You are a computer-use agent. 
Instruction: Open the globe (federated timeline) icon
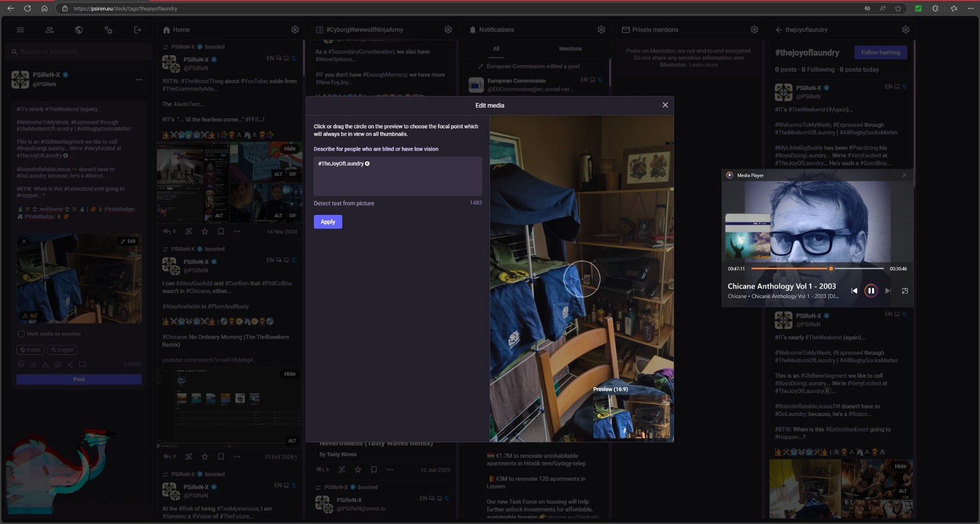tap(79, 30)
